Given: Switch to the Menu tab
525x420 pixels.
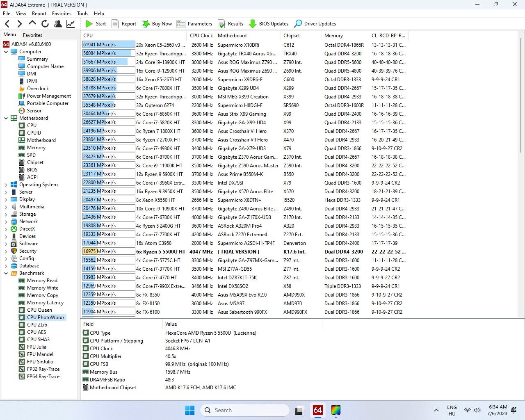Looking at the screenshot, I should coord(10,35).
